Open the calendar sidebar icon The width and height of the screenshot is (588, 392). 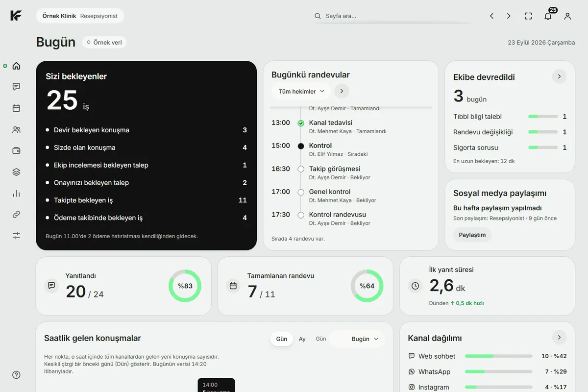coord(16,108)
